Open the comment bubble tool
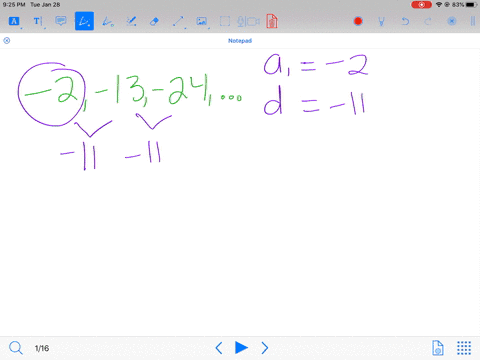Screen dimensions: 480x360 [x=61, y=21]
